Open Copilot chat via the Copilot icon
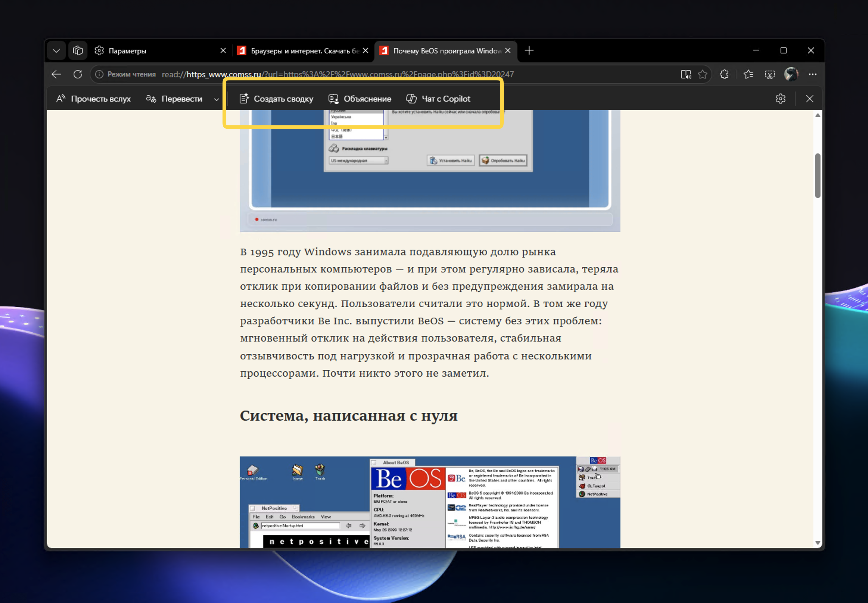 (x=411, y=99)
